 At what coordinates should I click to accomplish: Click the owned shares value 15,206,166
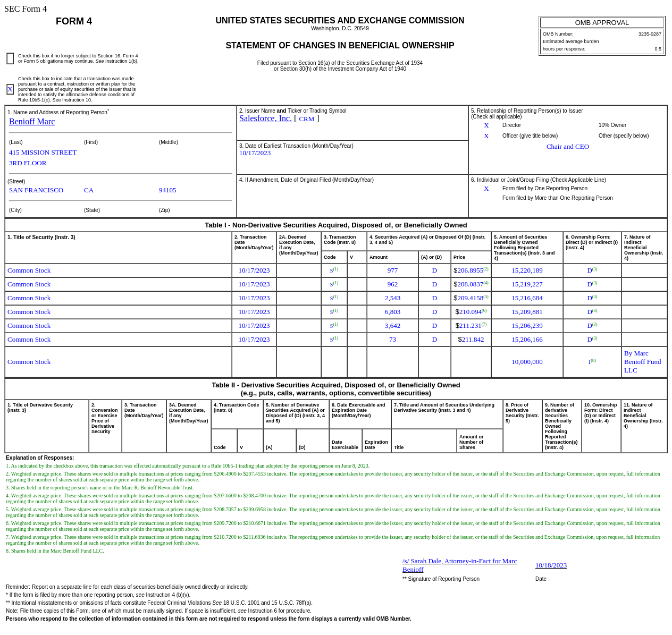[527, 340]
